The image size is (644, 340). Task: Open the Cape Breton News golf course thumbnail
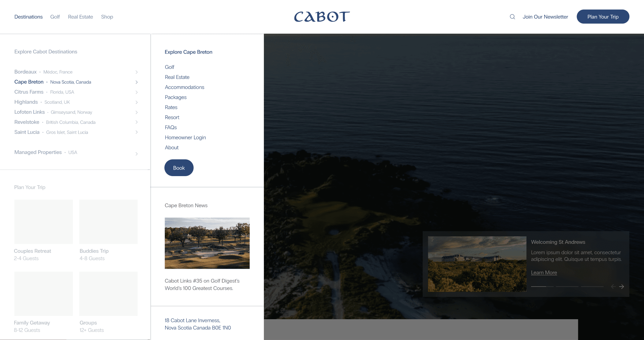[207, 243]
